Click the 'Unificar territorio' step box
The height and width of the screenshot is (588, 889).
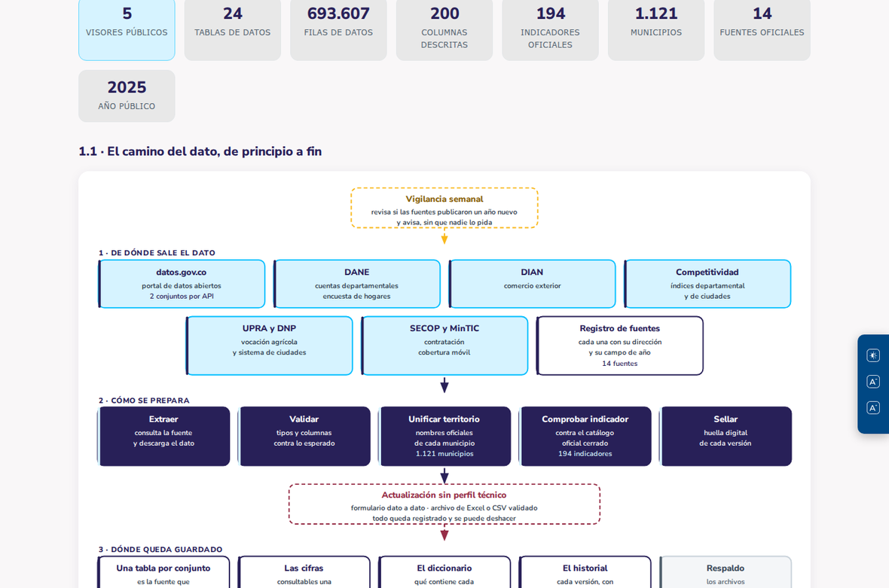(444, 436)
